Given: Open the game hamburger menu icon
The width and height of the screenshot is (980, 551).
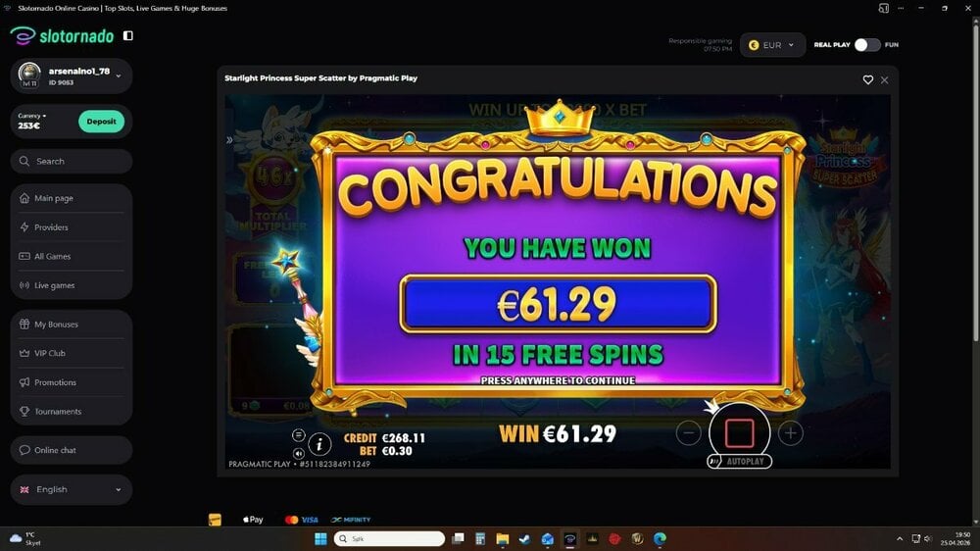Looking at the screenshot, I should [x=299, y=434].
